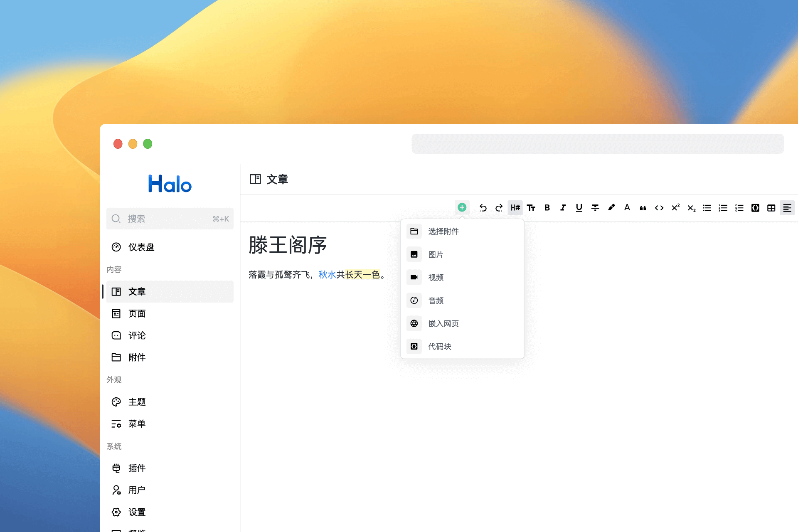Click the blockquote icon

[x=643, y=208]
